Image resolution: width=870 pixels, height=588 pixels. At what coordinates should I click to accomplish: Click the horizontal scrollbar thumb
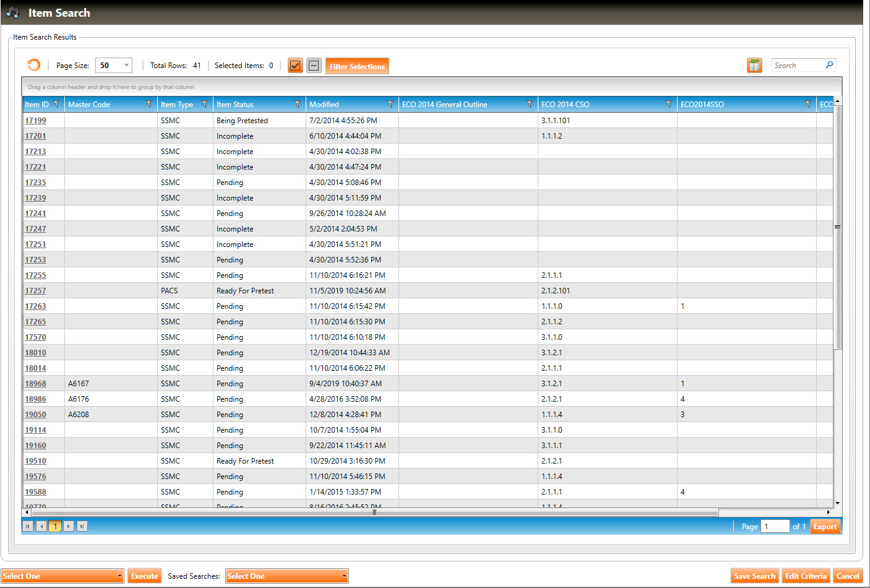pos(374,512)
